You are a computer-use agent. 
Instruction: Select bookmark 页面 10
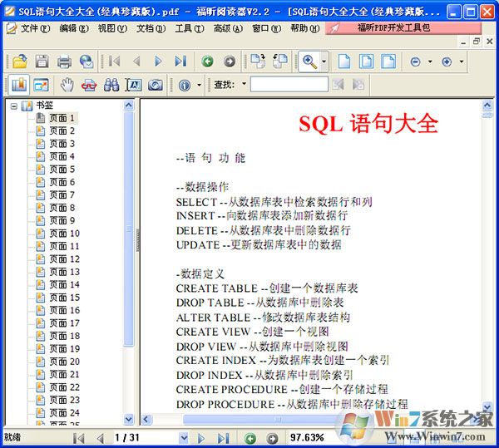coord(64,234)
